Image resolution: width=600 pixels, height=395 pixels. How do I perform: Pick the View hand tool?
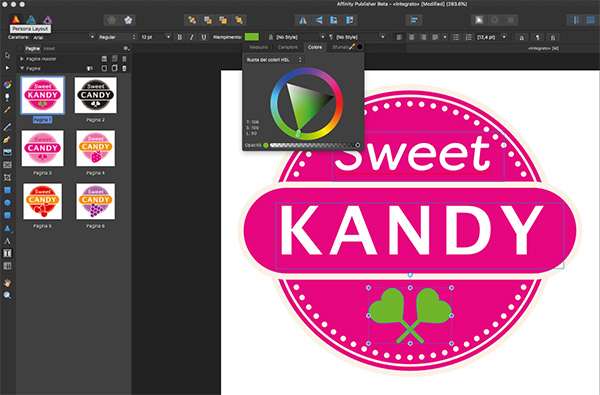coord(7,283)
